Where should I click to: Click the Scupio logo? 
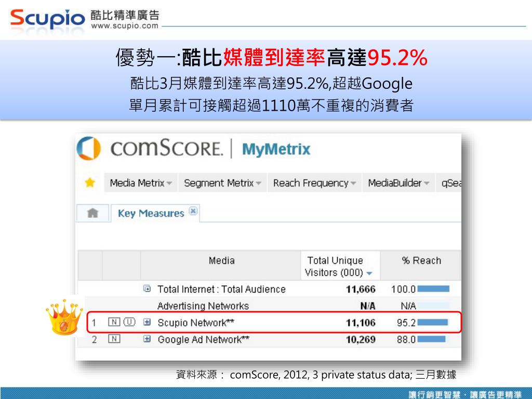click(x=47, y=18)
